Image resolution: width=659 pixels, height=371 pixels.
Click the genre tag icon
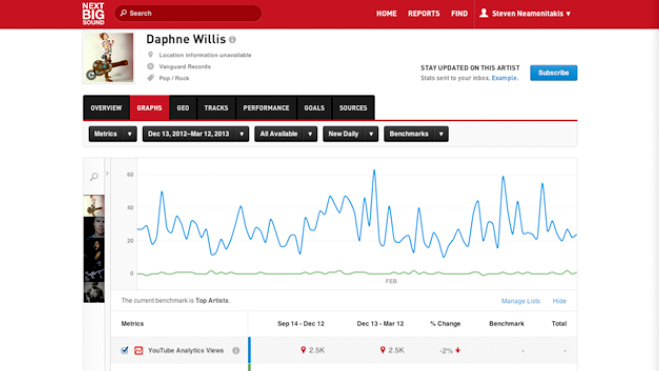[150, 78]
